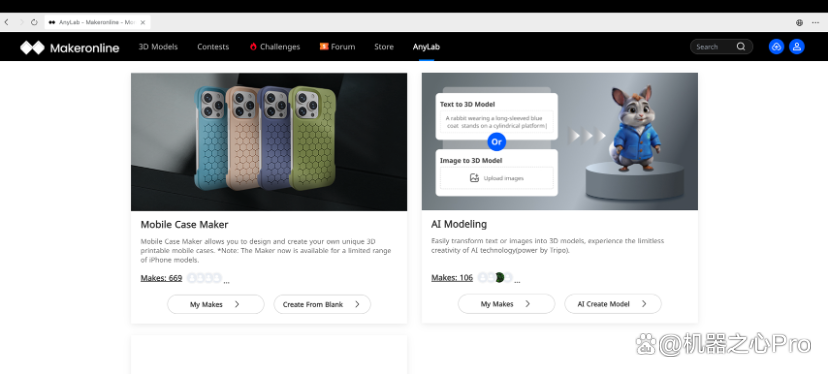This screenshot has width=828, height=374.
Task: Open the user profile icon
Action: tap(796, 46)
